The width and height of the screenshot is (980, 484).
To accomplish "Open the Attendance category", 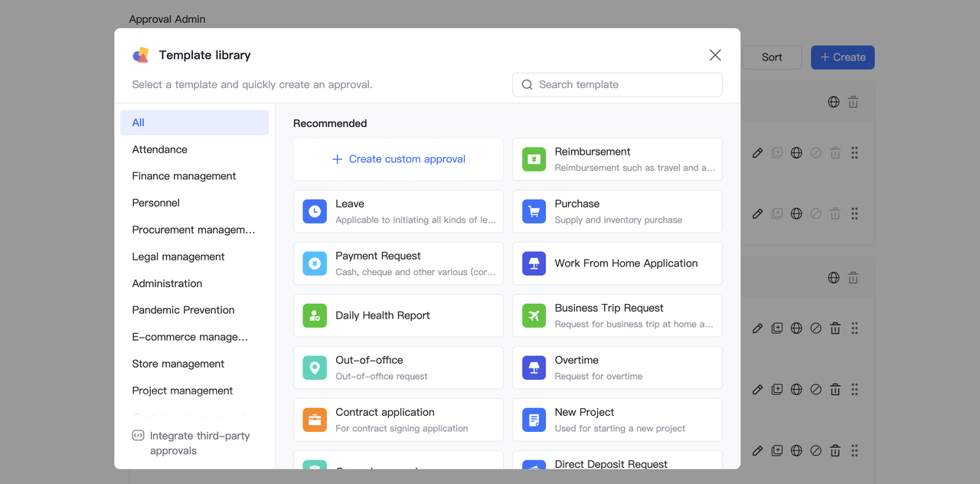I will click(159, 149).
